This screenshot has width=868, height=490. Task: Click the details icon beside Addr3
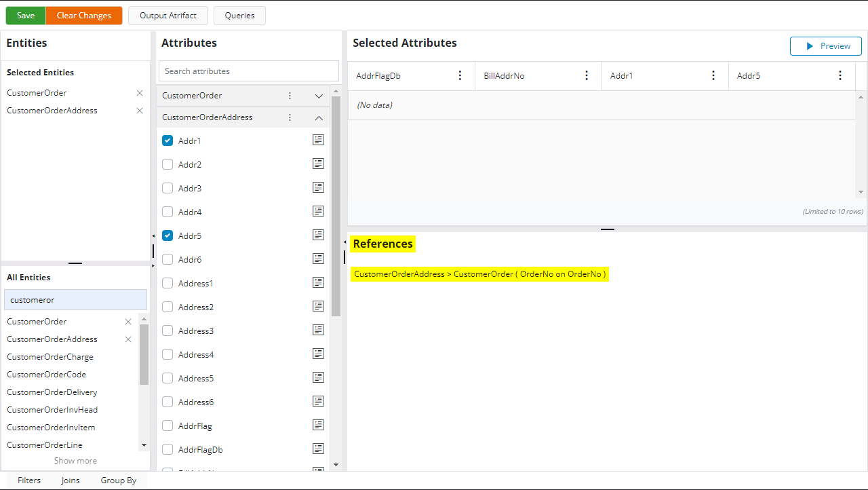(x=318, y=187)
